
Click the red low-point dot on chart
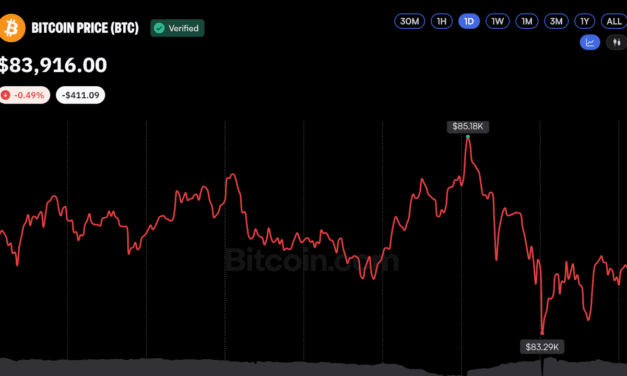click(x=542, y=333)
